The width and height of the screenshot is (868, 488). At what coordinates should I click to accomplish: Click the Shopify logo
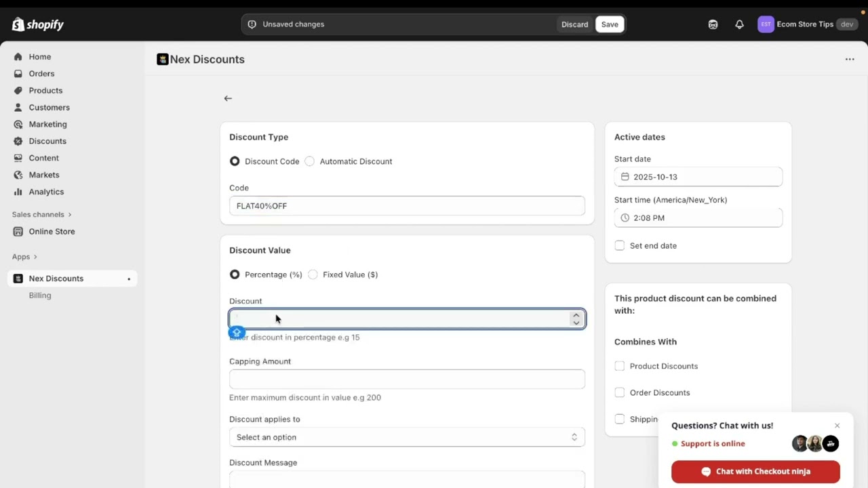(37, 24)
